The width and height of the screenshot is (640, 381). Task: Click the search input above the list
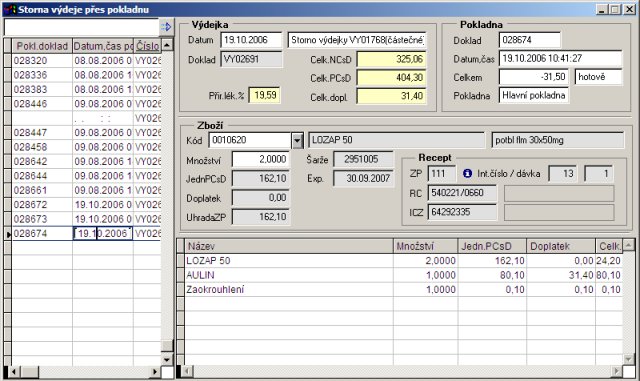click(81, 27)
